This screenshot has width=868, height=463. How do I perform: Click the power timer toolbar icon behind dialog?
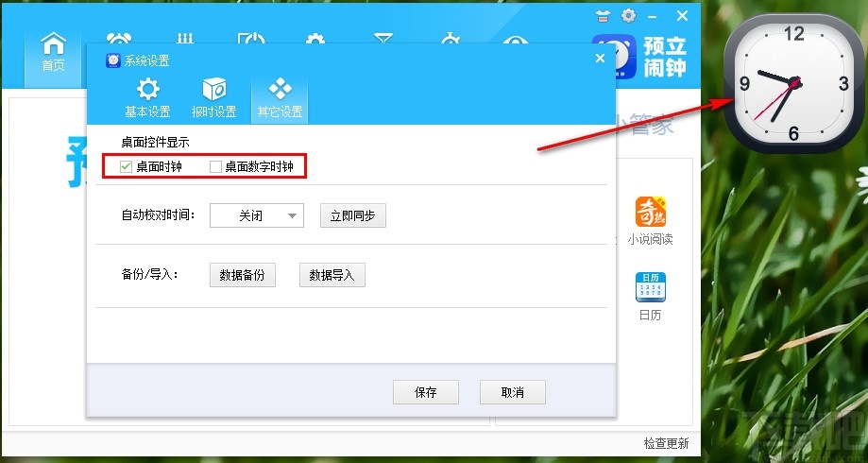tap(251, 38)
